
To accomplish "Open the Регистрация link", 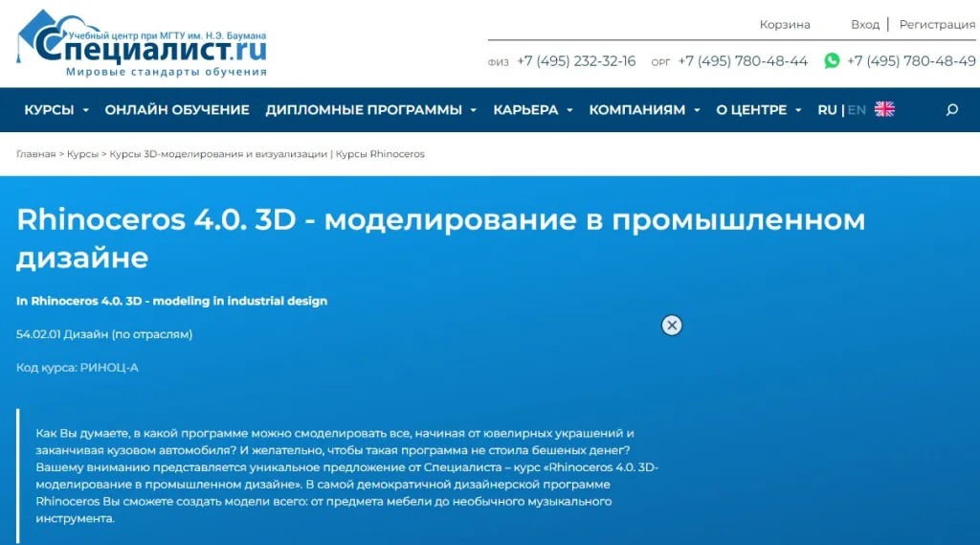I will (x=937, y=24).
